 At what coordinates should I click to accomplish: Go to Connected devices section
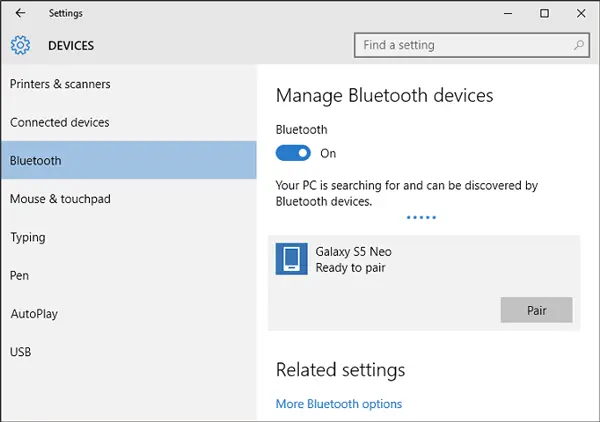point(60,122)
